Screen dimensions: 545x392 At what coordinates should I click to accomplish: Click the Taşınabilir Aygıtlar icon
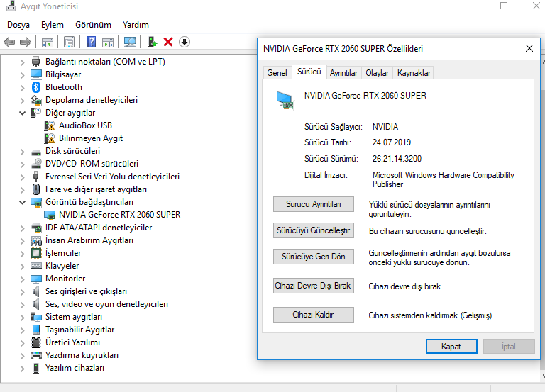click(36, 330)
